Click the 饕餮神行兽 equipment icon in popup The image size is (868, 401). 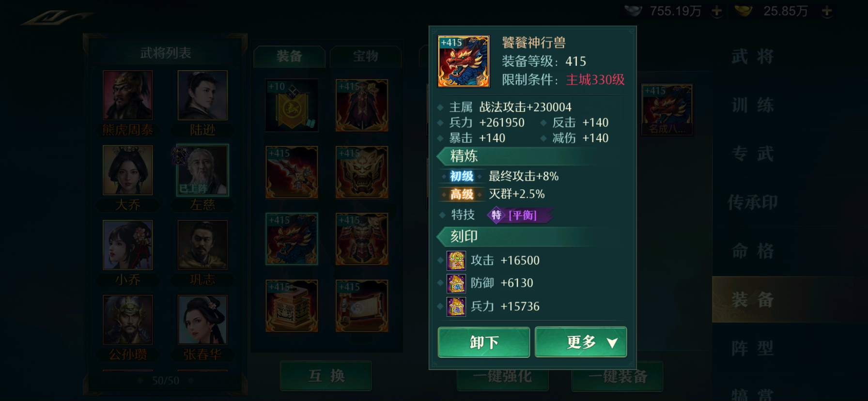464,62
